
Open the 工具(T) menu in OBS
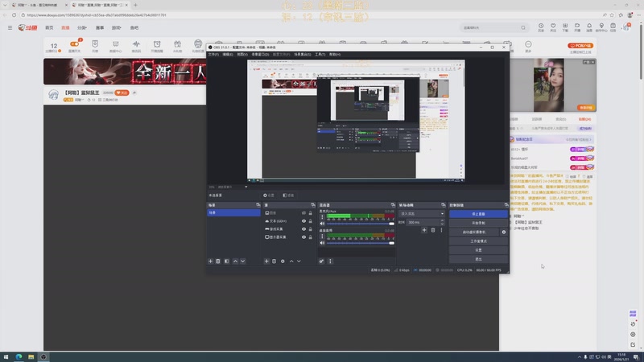(x=320, y=54)
